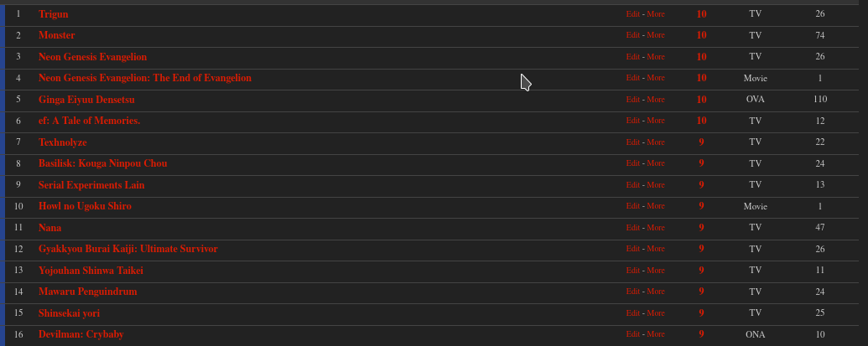868x346 pixels.
Task: Select the Mawaru Penguindrum title
Action: pyautogui.click(x=87, y=292)
